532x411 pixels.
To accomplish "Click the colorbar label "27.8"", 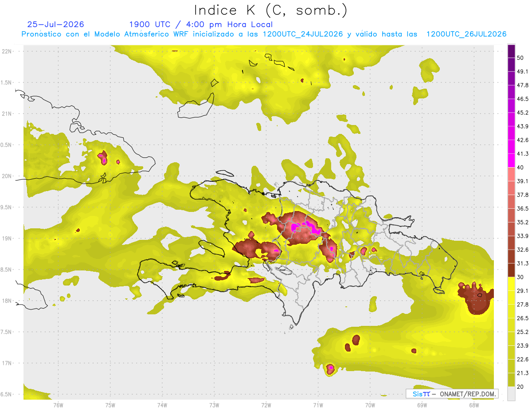I will (522, 305).
